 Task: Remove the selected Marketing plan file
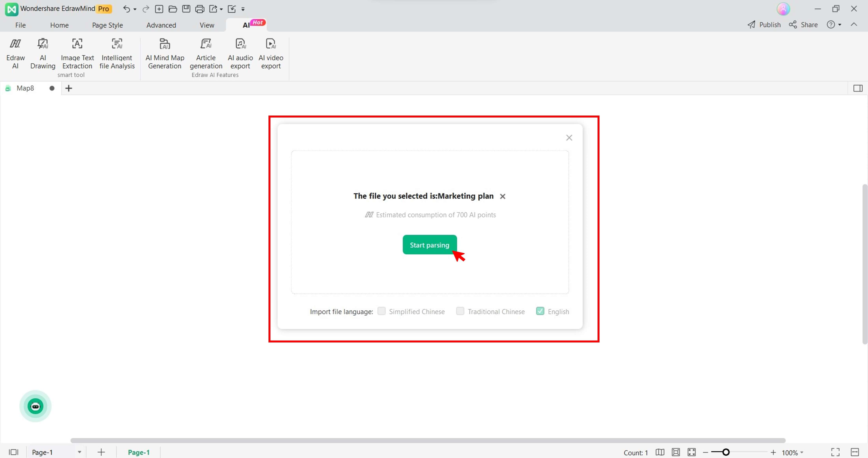point(502,196)
